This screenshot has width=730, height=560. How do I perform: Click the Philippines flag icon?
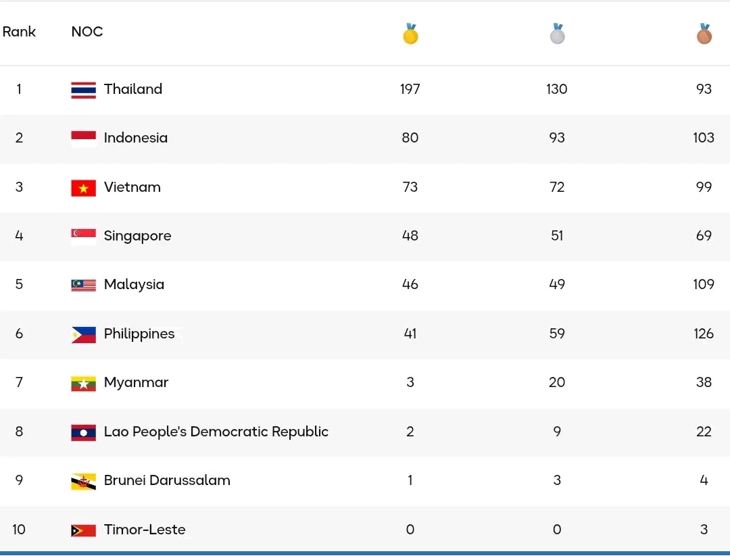click(83, 334)
